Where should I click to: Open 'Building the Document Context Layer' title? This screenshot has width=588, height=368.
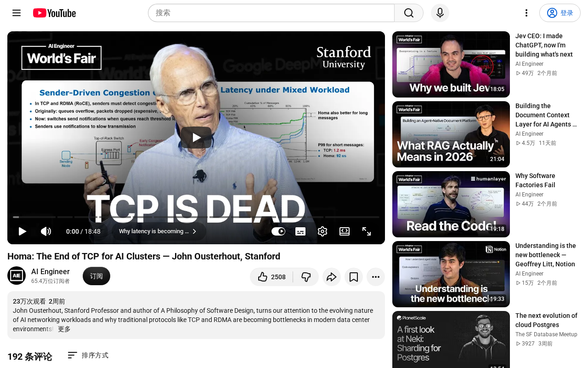(546, 115)
